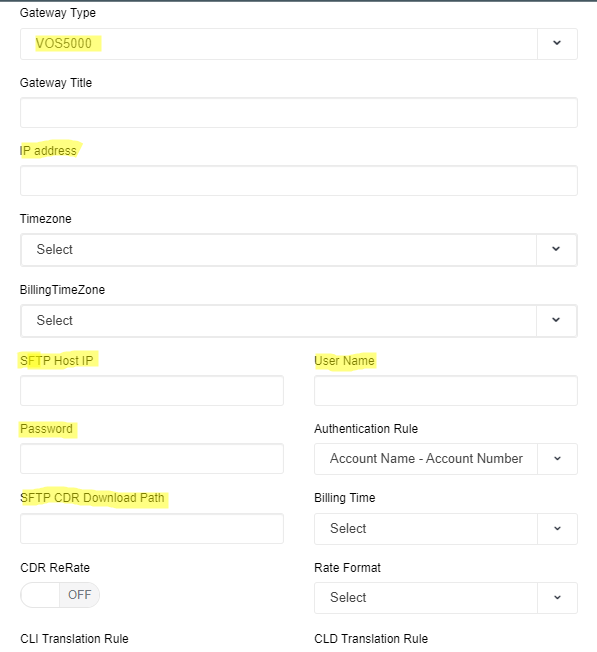Click the Authentication Rule chevron icon

(x=558, y=459)
